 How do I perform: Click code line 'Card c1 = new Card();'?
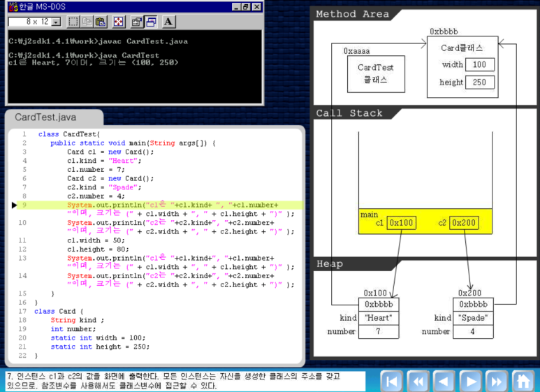coord(110,152)
